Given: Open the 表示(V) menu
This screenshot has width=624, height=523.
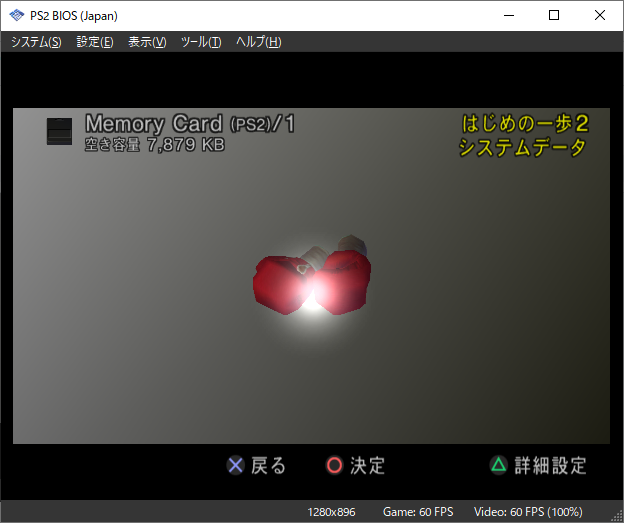Looking at the screenshot, I should click(x=147, y=42).
